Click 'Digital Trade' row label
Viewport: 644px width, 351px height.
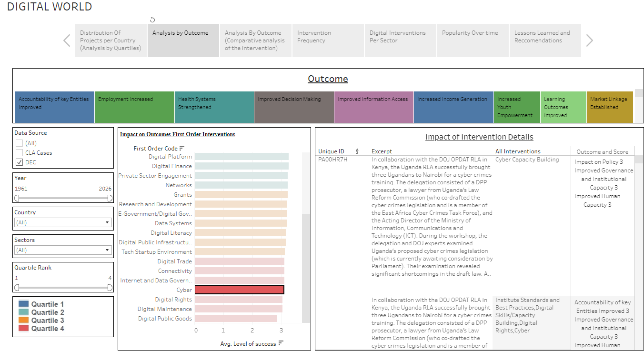tap(175, 261)
